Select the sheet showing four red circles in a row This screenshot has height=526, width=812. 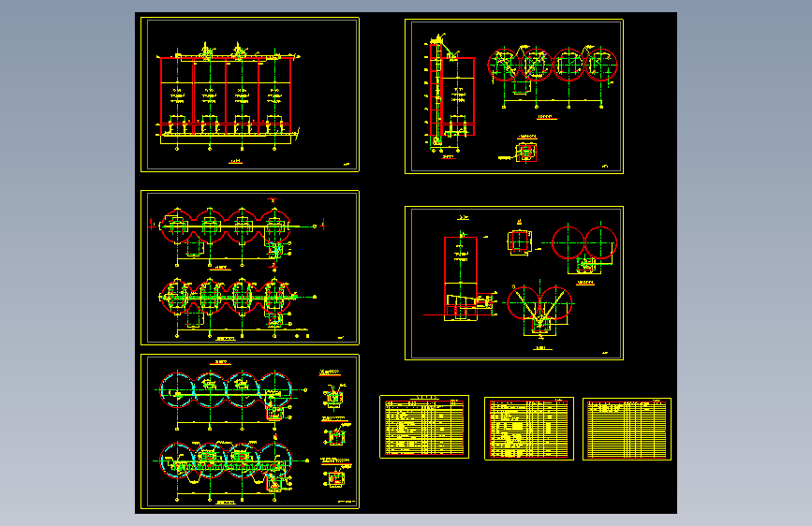point(514,96)
